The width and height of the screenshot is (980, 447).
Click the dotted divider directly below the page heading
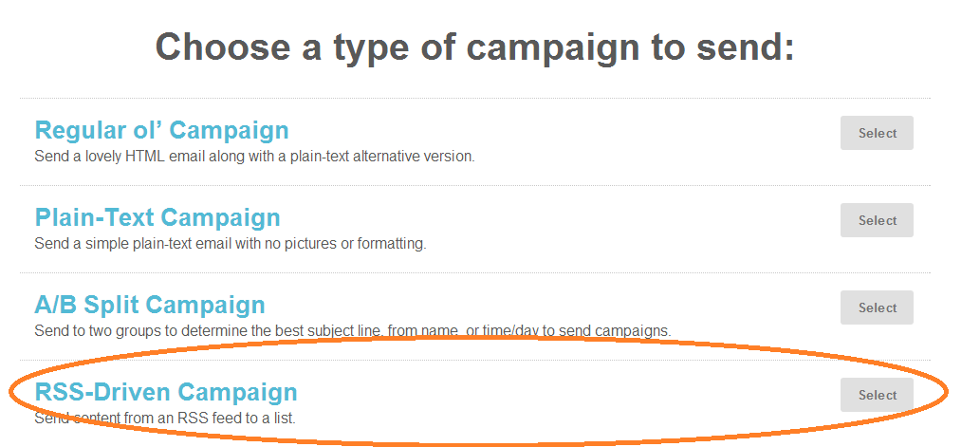pyautogui.click(x=474, y=98)
